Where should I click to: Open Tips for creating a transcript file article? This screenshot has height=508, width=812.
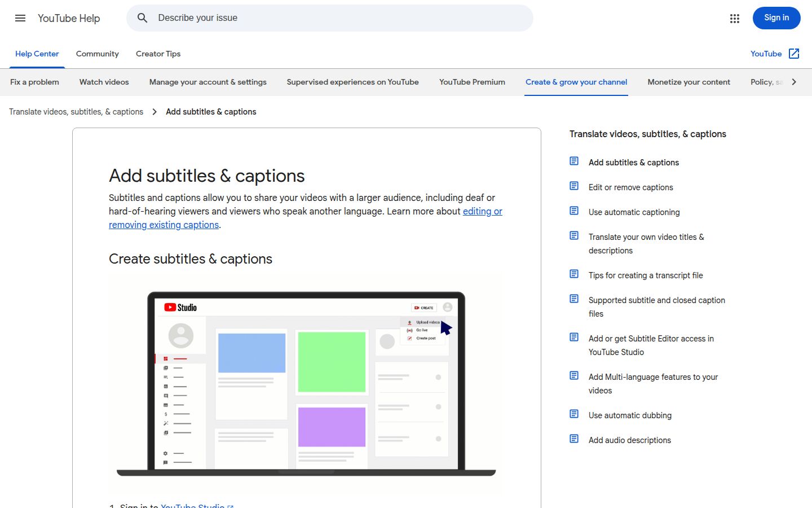pos(646,275)
